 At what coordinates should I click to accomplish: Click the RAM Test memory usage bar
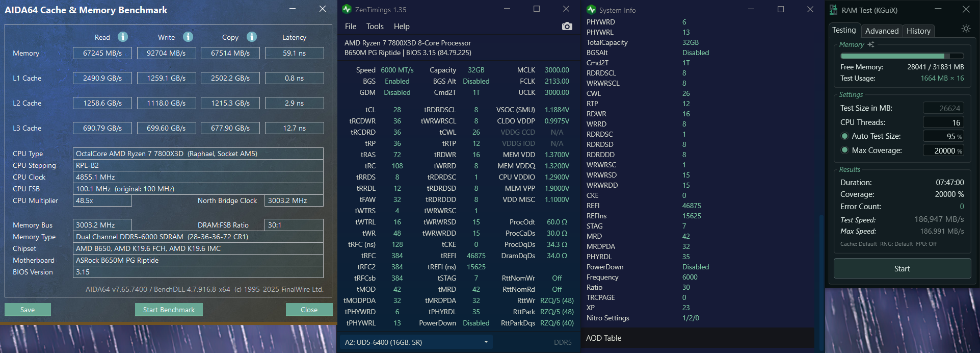tap(902, 56)
